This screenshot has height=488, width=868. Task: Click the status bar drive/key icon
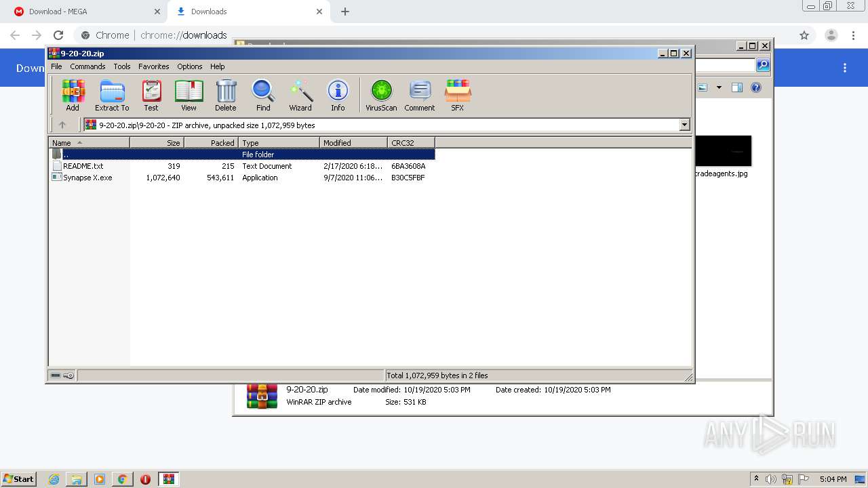click(62, 375)
